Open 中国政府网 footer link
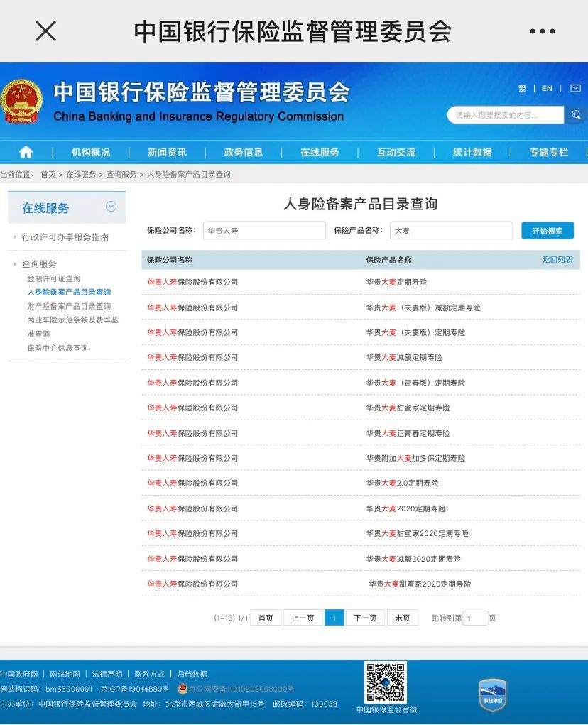The height and width of the screenshot is (725, 588). click(x=19, y=674)
